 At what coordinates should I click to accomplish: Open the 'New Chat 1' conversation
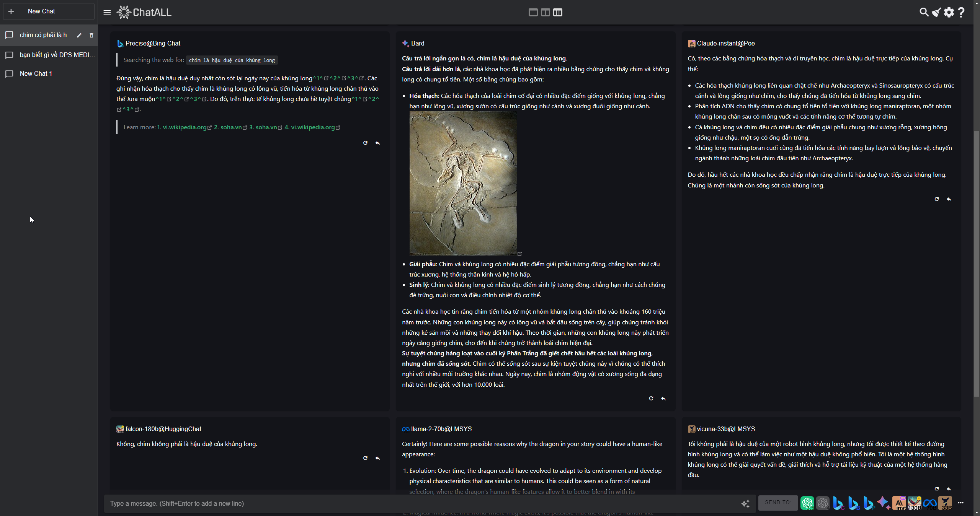point(49,73)
